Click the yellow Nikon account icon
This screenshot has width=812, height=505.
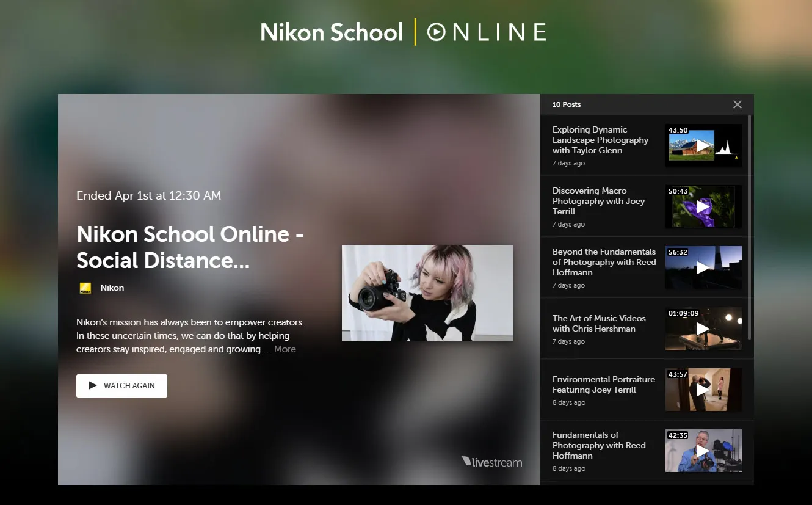pyautogui.click(x=85, y=288)
